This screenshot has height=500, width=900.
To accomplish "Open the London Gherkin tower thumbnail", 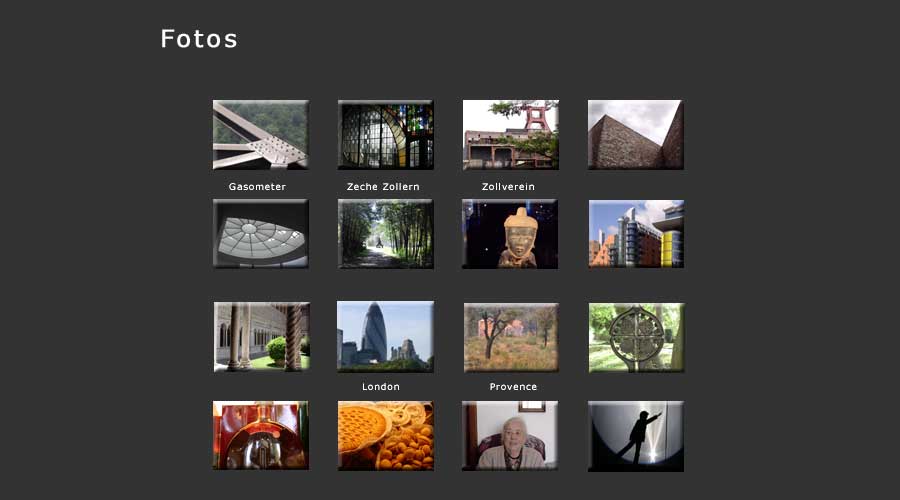I will [385, 336].
